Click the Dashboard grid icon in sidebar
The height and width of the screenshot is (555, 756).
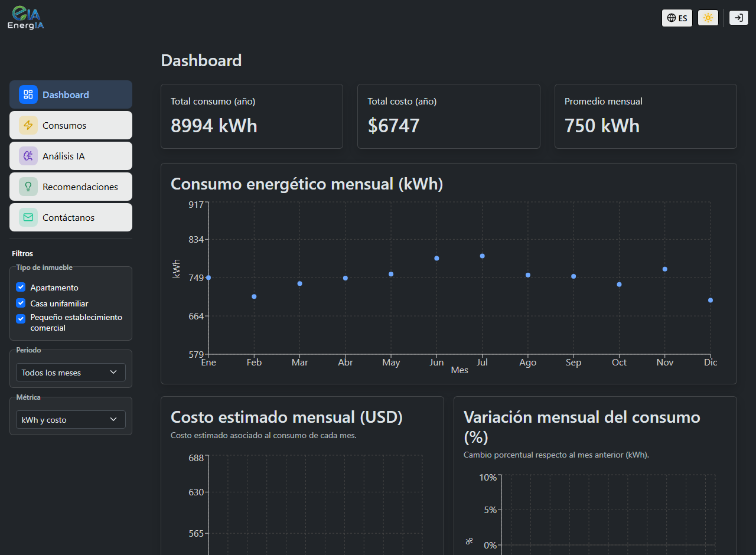point(28,94)
